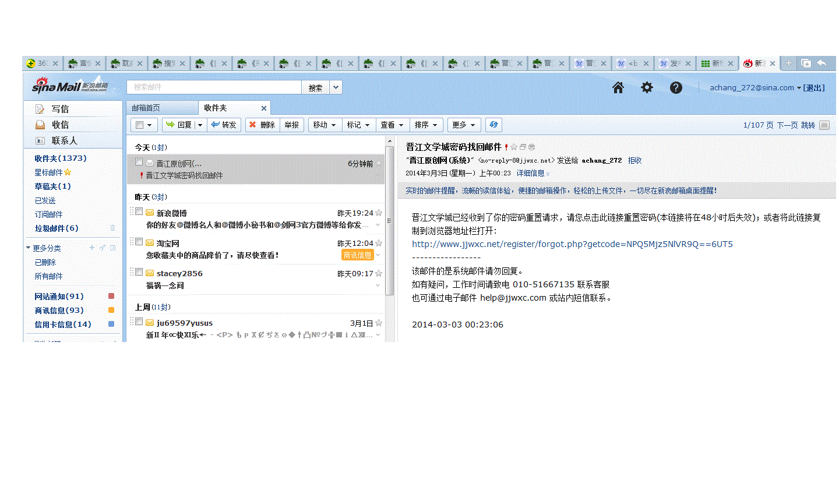The width and height of the screenshot is (839, 504).
Task: Open 订阅邮件 subscription folder
Action: pyautogui.click(x=48, y=214)
